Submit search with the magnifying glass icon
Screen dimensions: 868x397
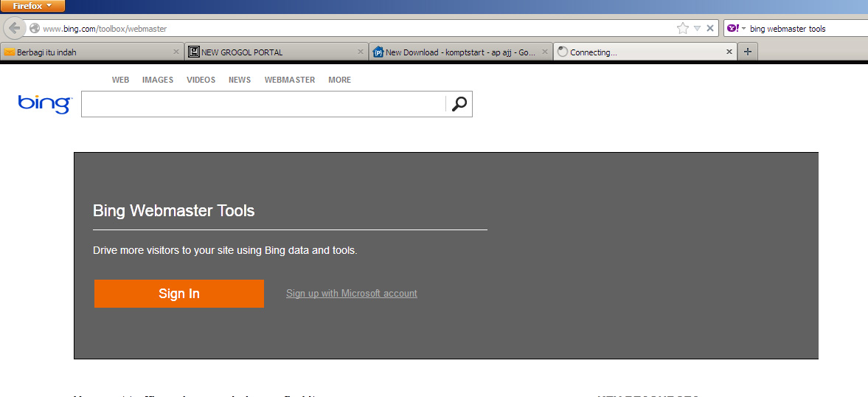pos(459,104)
